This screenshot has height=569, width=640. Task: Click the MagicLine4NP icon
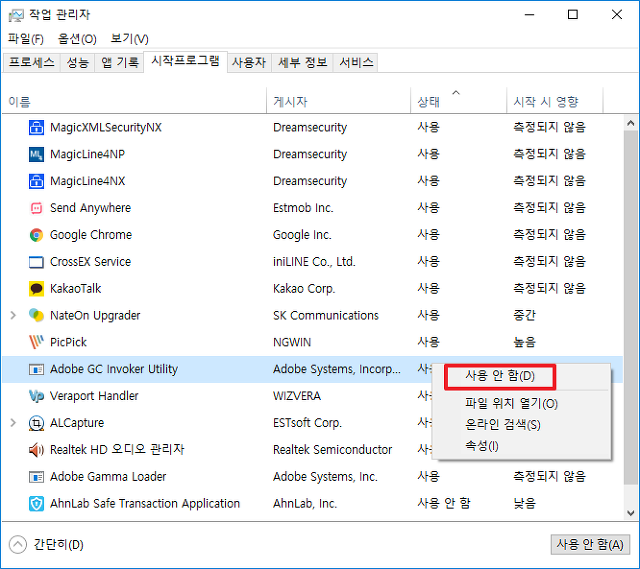click(36, 154)
